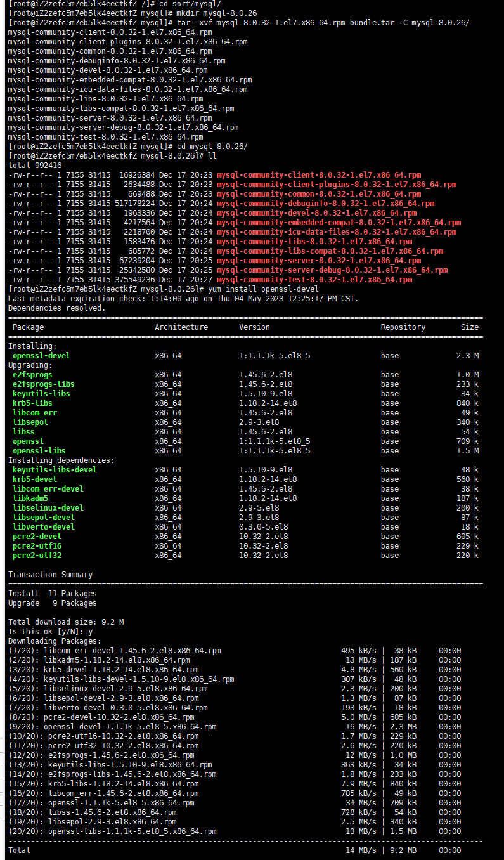Click the red mysql-community-libs-compat rpm filename
The width and height of the screenshot is (504, 860).
(330, 251)
